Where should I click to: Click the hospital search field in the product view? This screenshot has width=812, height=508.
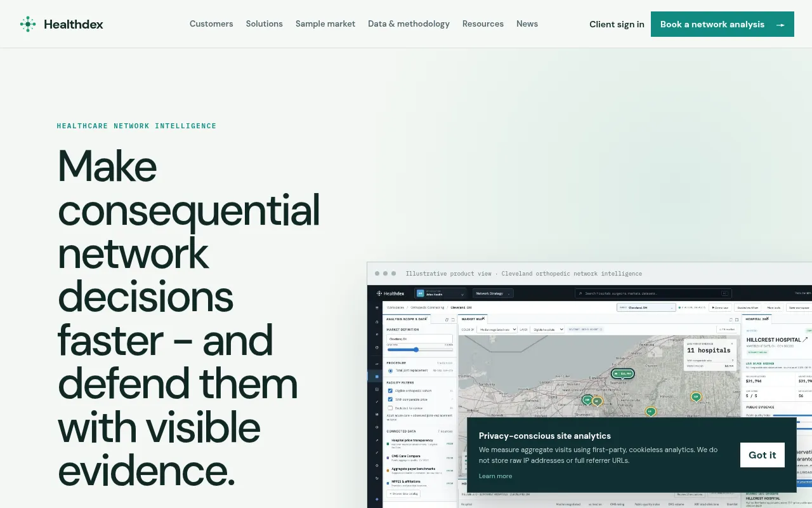point(653,293)
